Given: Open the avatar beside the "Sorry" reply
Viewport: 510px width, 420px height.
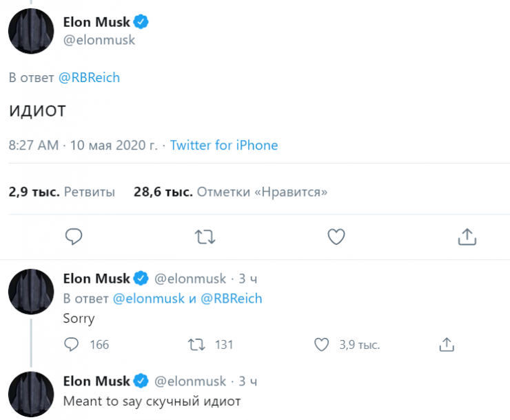Looking at the screenshot, I should [x=31, y=292].
